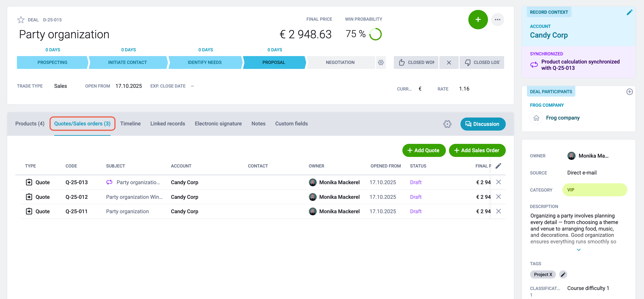
Task: Mark deal as favorite with star icon
Action: [x=21, y=20]
